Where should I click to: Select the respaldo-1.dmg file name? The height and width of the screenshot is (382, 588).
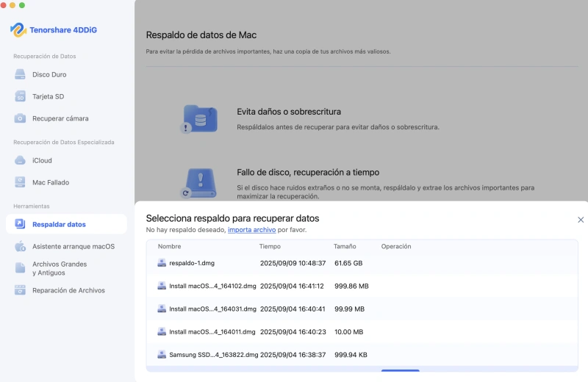pyautogui.click(x=192, y=263)
